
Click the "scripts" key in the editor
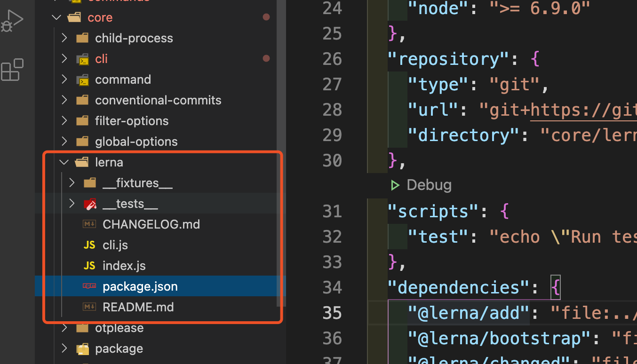pos(433,211)
